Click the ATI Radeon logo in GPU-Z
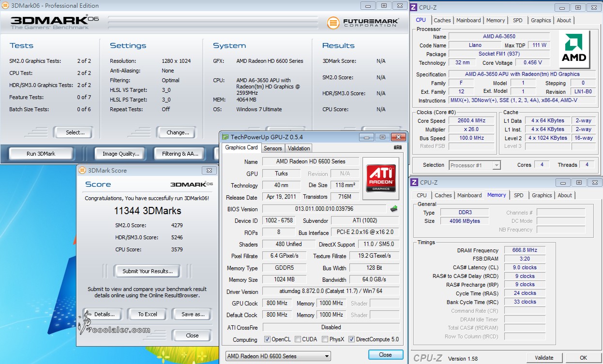This screenshot has height=364, width=603. 381,178
